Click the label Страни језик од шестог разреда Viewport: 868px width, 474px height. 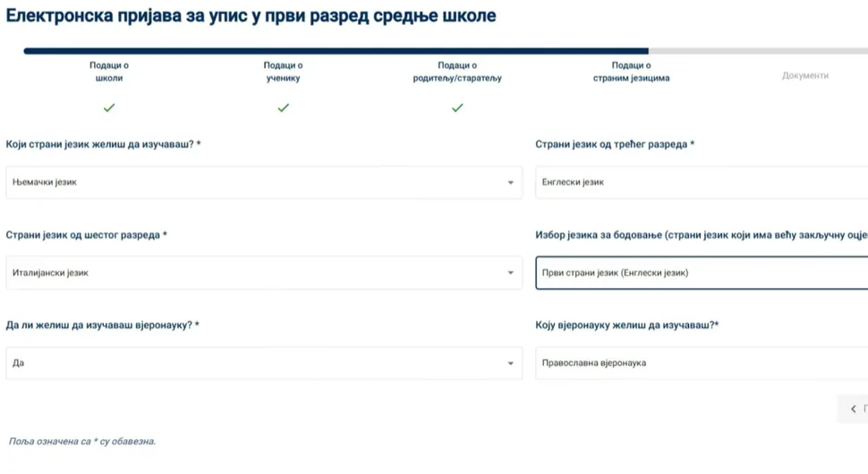pyautogui.click(x=87, y=235)
